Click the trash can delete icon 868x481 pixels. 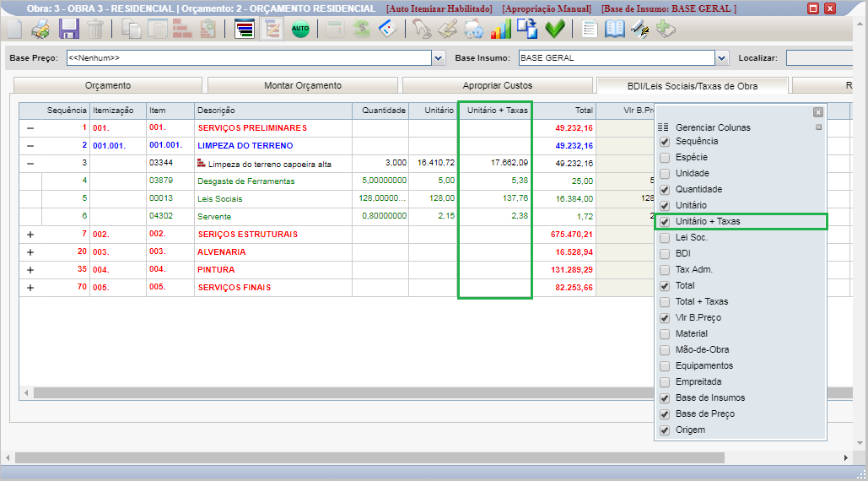[95, 29]
